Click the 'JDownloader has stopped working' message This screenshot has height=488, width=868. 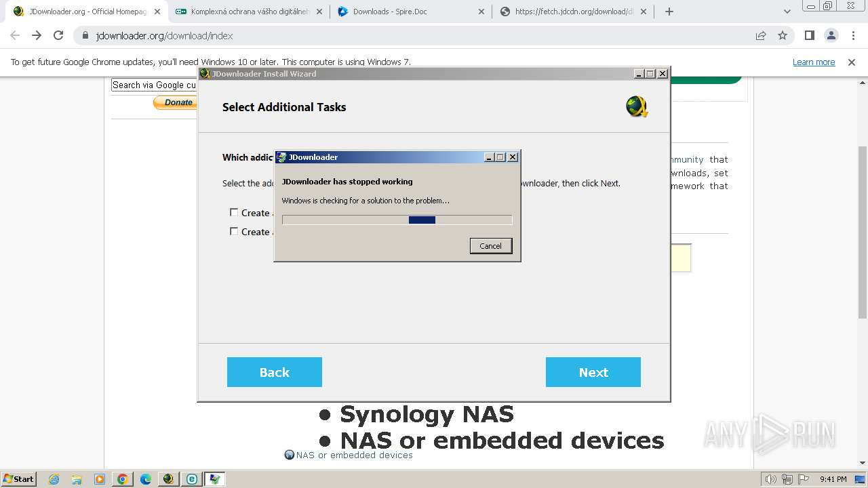347,182
